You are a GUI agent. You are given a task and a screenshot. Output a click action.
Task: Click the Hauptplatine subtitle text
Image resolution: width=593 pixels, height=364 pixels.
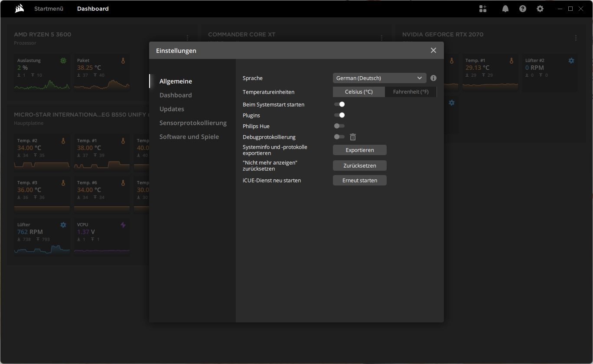click(29, 123)
